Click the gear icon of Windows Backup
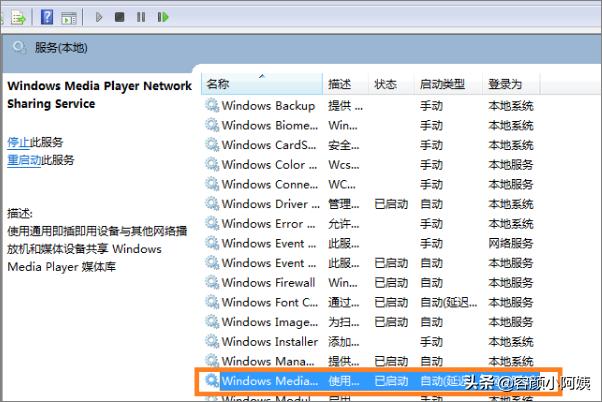 pos(212,105)
